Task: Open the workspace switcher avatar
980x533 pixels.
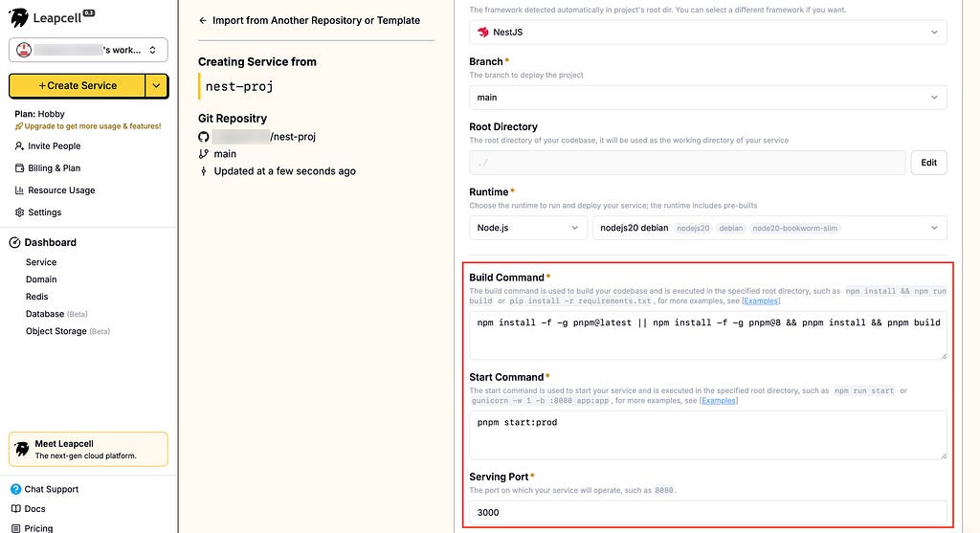Action: [24, 50]
